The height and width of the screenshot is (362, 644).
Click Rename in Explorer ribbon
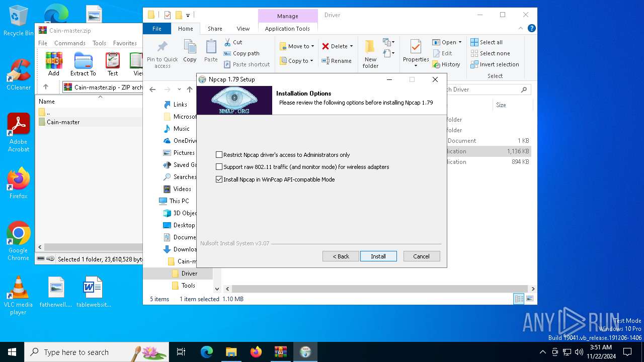(x=337, y=61)
